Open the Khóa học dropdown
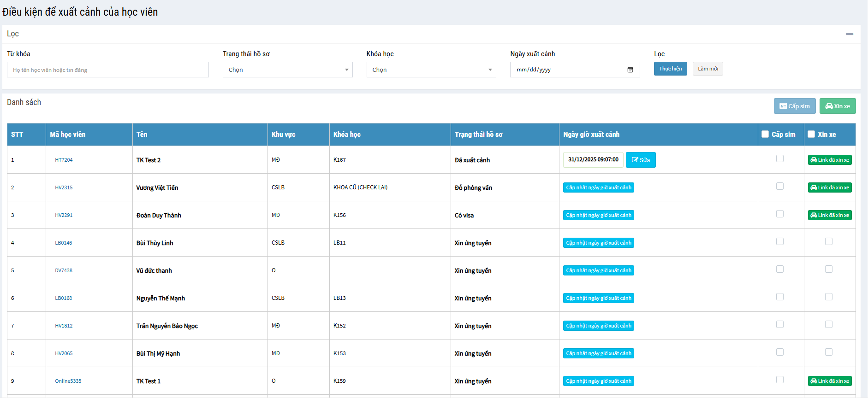This screenshot has width=868, height=398. [431, 70]
